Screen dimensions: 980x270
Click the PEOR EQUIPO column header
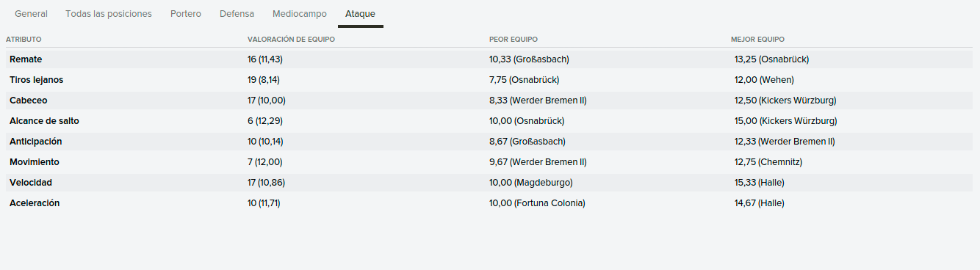point(514,39)
